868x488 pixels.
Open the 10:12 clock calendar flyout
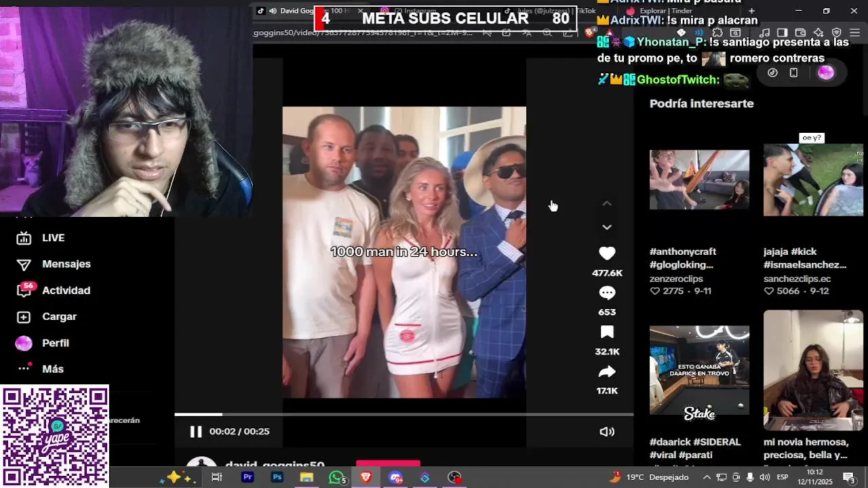[x=814, y=477]
